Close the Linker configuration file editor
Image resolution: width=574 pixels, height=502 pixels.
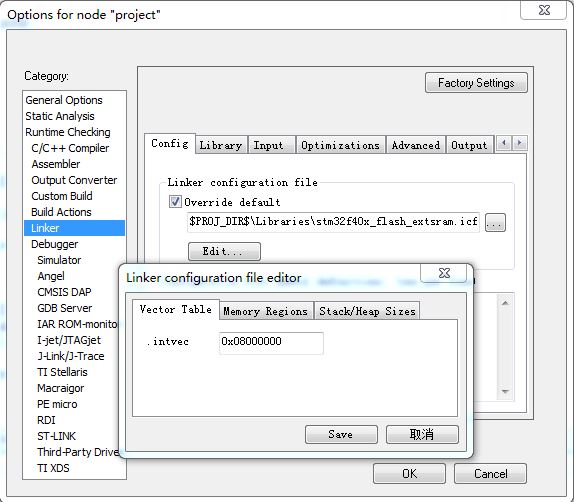pos(444,273)
